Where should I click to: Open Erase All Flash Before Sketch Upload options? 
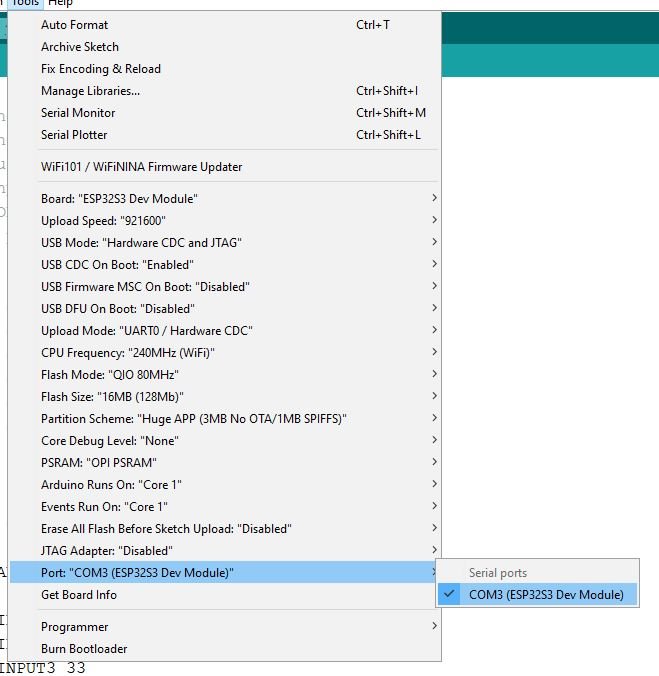point(166,529)
